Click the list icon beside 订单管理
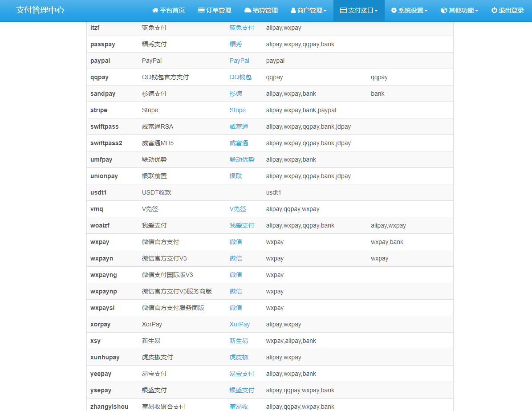The image size is (532, 411). click(x=201, y=10)
